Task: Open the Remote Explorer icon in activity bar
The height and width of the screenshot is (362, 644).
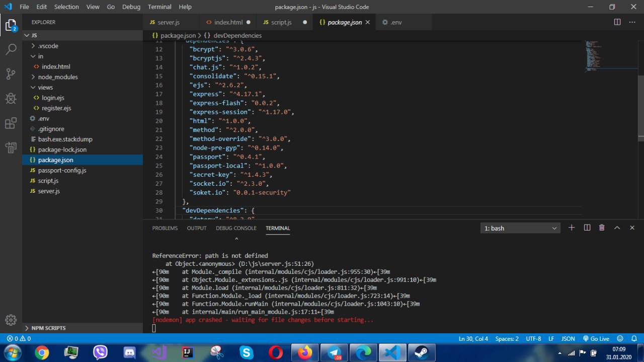Action: (x=11, y=147)
